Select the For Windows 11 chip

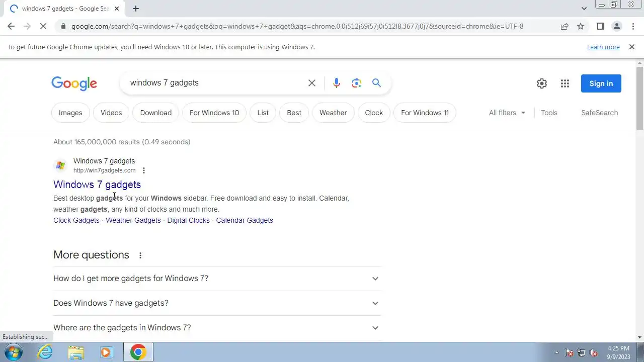(425, 113)
